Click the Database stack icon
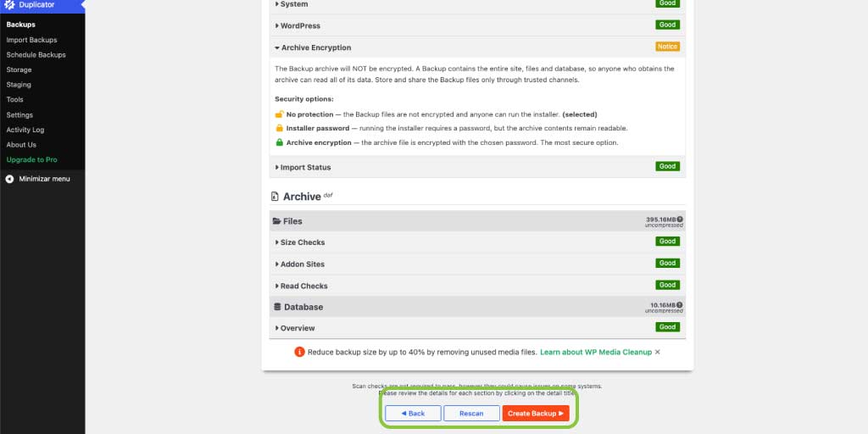The image size is (868, 434). [277, 307]
